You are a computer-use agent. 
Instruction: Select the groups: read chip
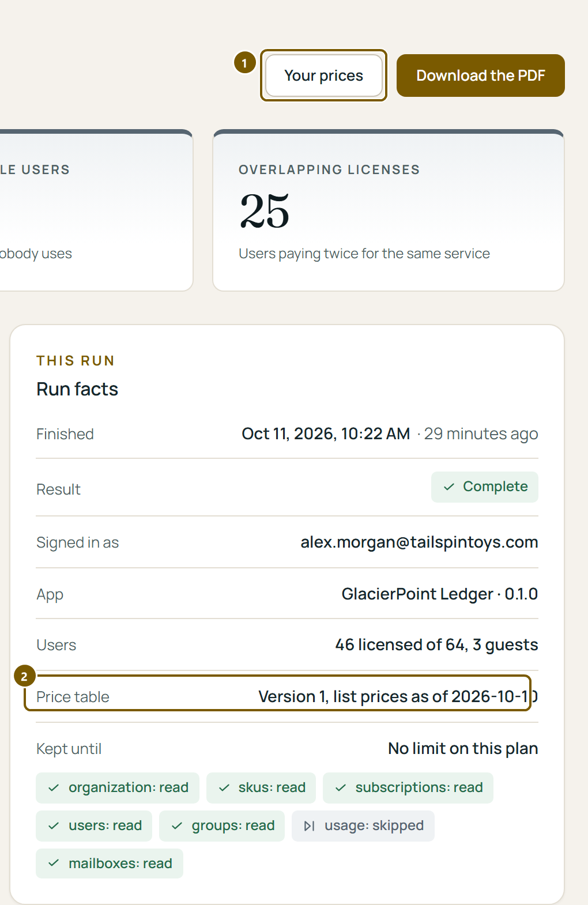click(x=222, y=825)
